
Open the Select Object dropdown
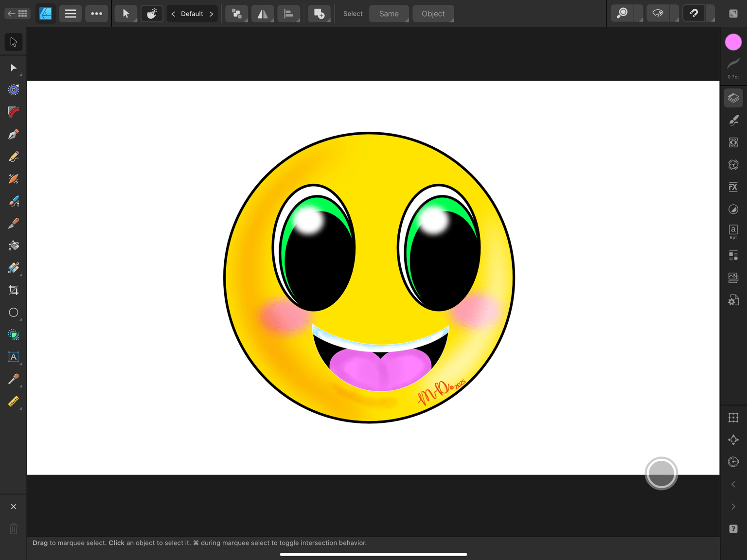[x=433, y=14]
